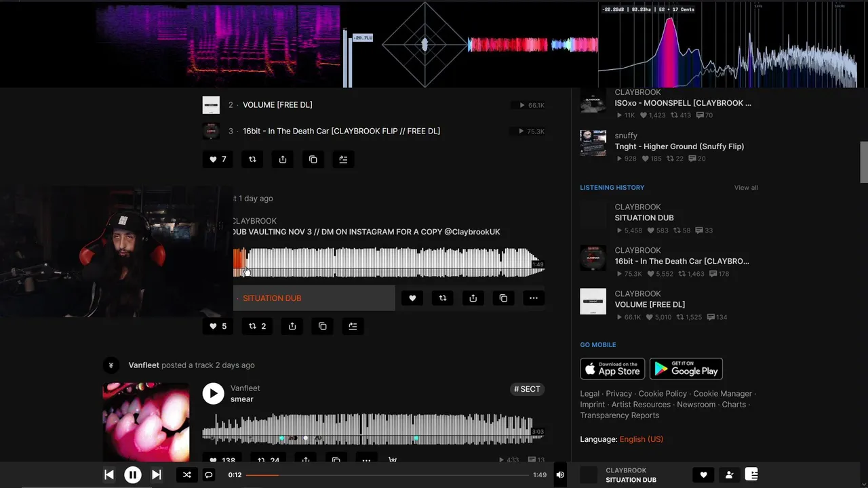Viewport: 868px width, 488px height.
Task: Share the DUB VAULTING post
Action: pyautogui.click(x=292, y=326)
